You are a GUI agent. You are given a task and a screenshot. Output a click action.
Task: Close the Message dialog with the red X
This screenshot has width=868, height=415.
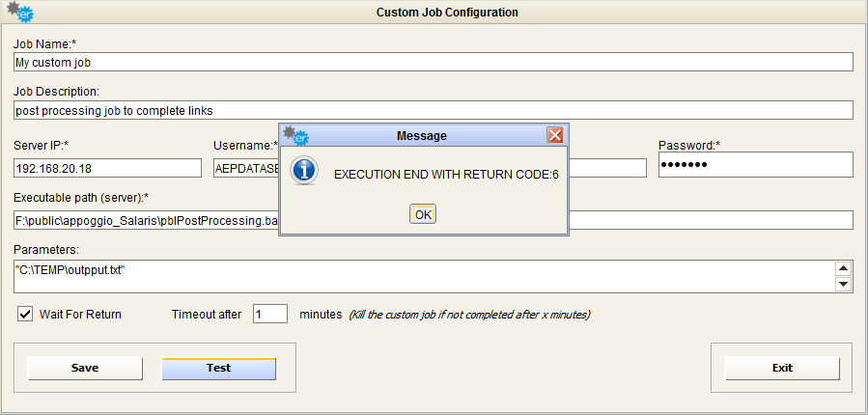click(x=555, y=135)
